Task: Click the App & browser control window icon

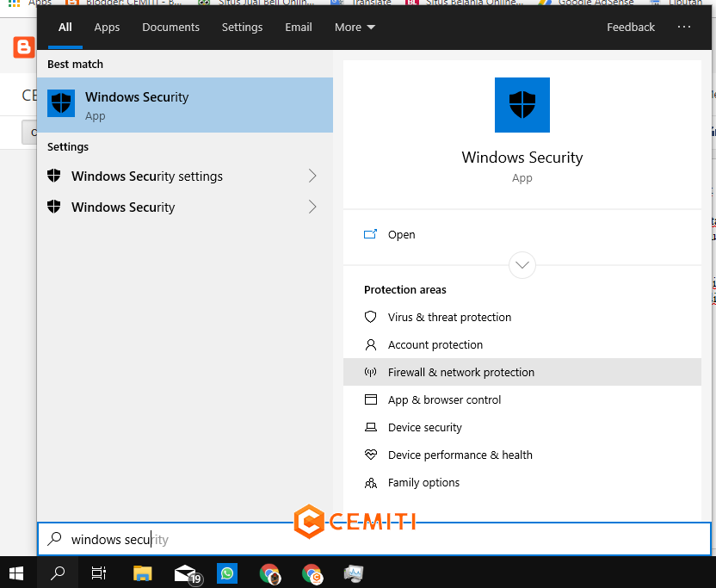Action: (371, 399)
